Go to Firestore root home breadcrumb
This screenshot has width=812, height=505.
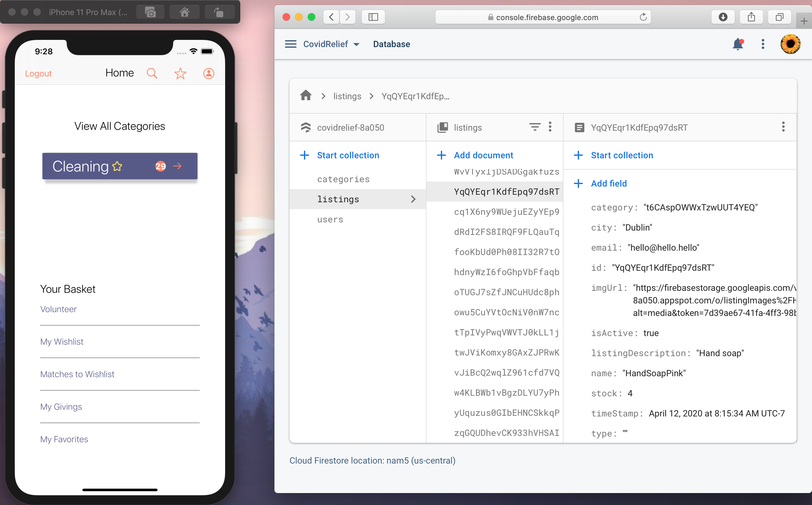tap(306, 95)
